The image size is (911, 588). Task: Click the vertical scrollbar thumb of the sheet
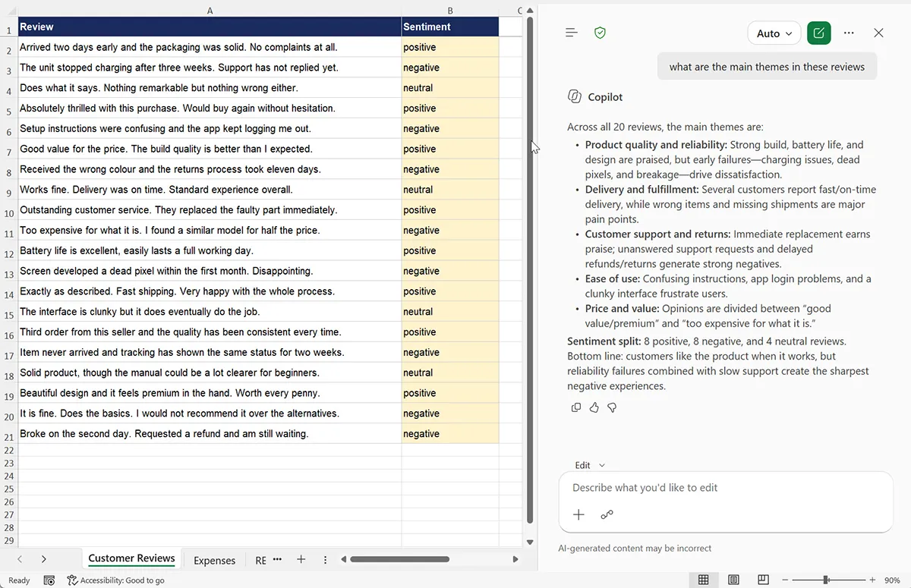click(x=530, y=269)
